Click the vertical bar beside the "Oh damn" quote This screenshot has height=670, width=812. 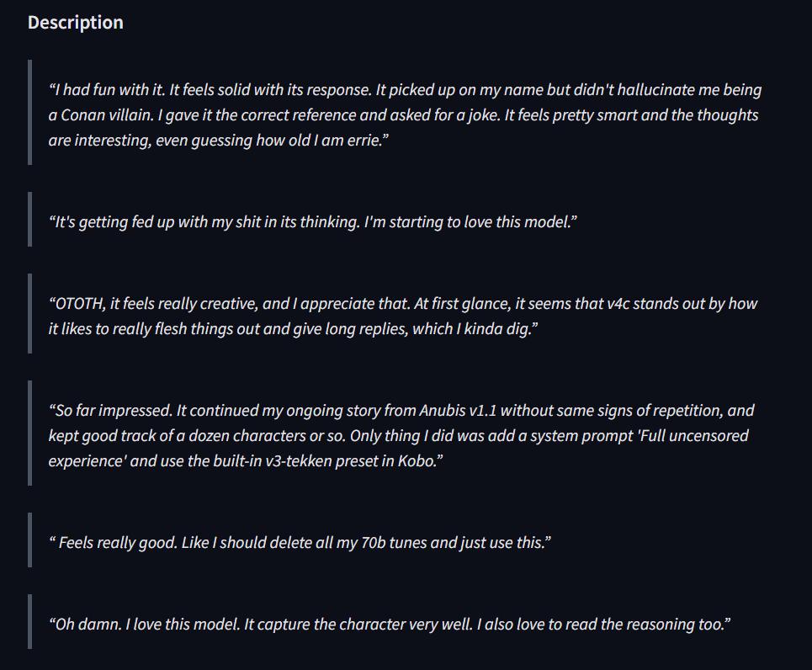(30, 621)
